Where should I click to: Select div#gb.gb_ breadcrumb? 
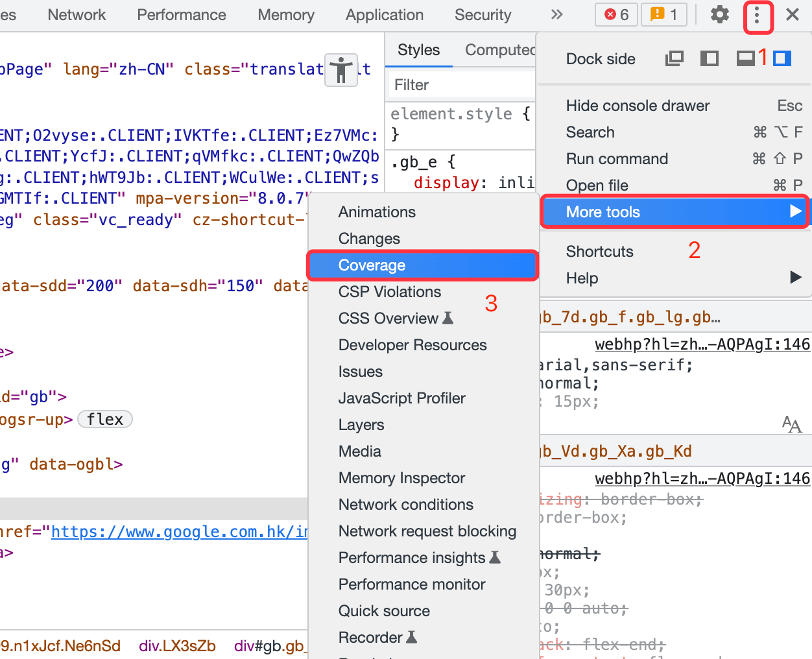pyautogui.click(x=269, y=646)
